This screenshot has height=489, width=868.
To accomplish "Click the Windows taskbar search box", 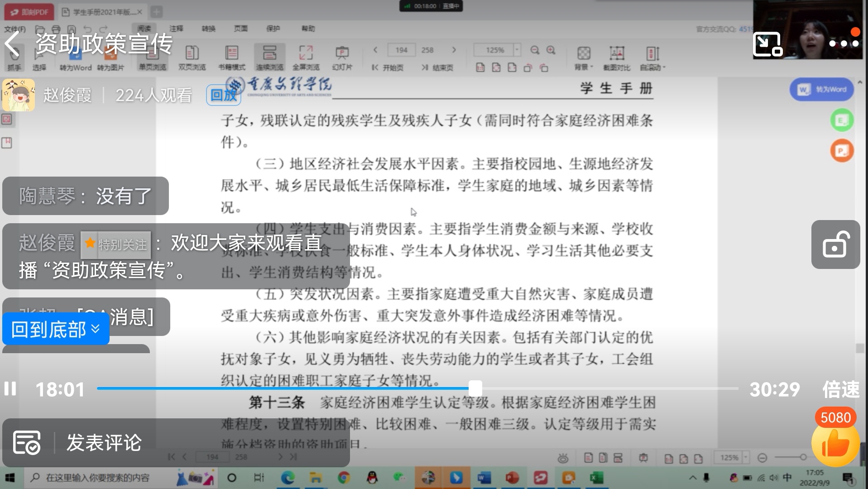I will click(x=97, y=478).
